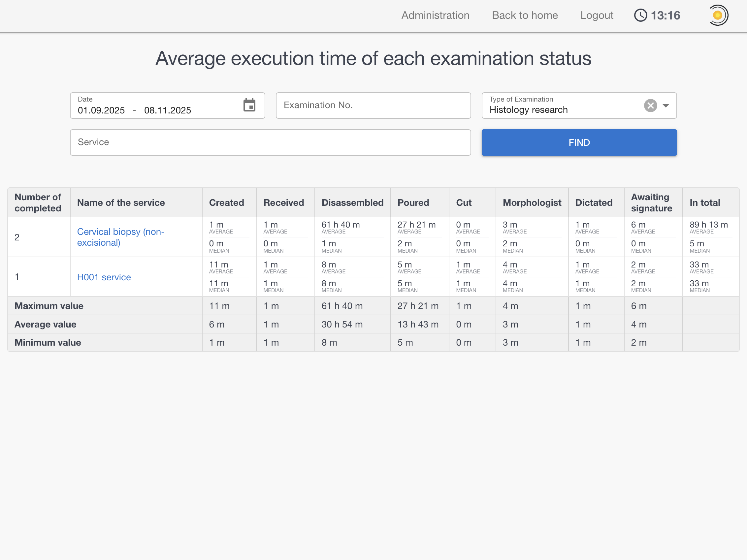Screen dimensions: 747x560
Task: Click Logout in the top bar
Action: click(597, 16)
